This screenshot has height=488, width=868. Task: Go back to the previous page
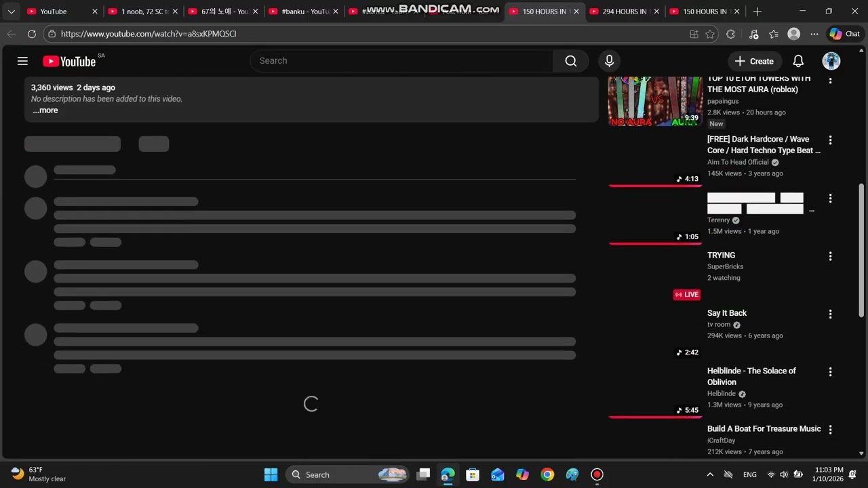[12, 34]
